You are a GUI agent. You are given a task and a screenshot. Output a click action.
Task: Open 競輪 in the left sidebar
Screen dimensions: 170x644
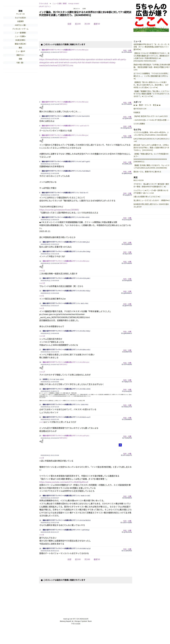21,59
